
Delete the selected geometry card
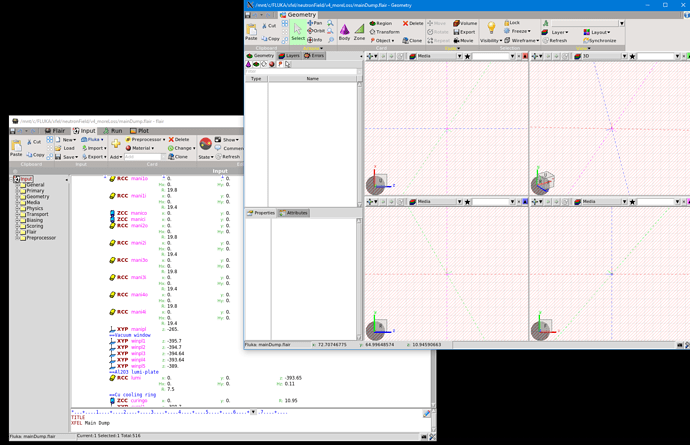point(413,23)
